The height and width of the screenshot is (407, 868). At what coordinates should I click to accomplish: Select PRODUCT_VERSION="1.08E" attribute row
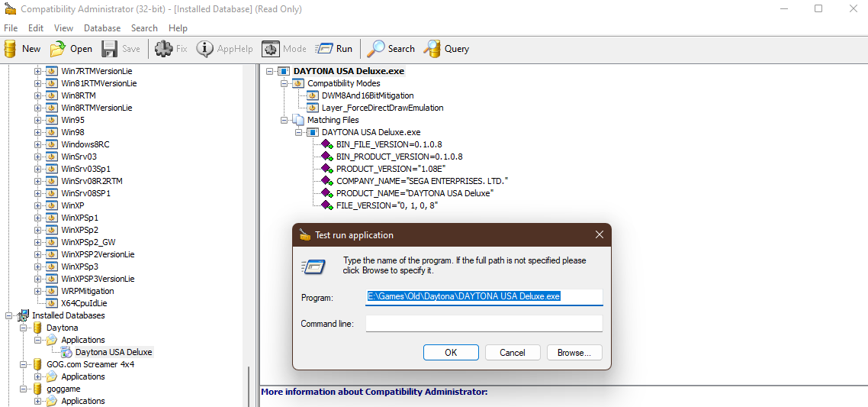click(391, 169)
